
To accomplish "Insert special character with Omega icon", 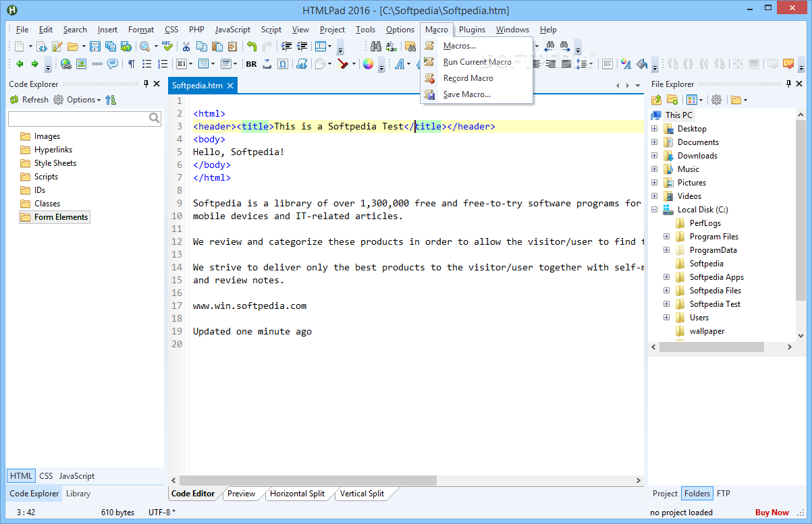I will 283,64.
